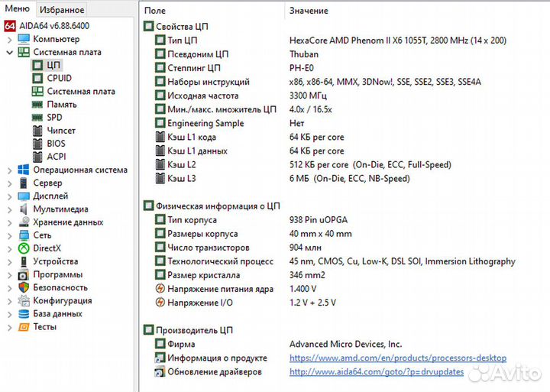This screenshot has height=392, width=550.
Task: Open the BIOS chip icon
Action: 37,144
